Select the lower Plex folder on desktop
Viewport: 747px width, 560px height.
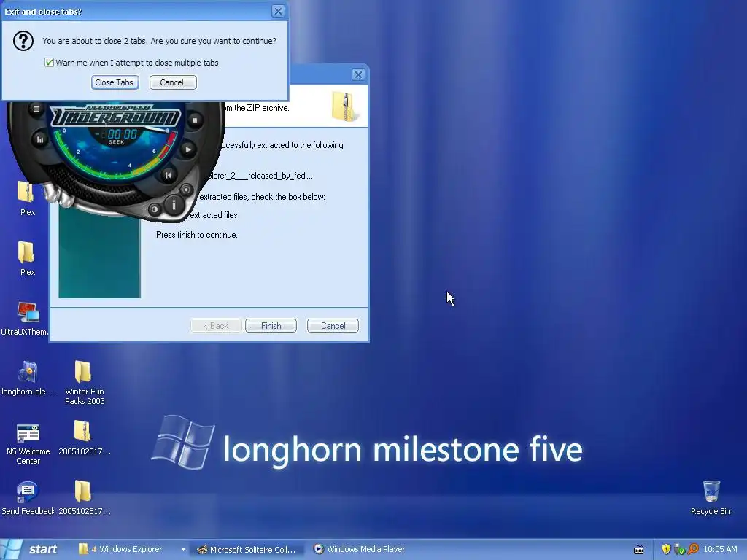(x=27, y=258)
